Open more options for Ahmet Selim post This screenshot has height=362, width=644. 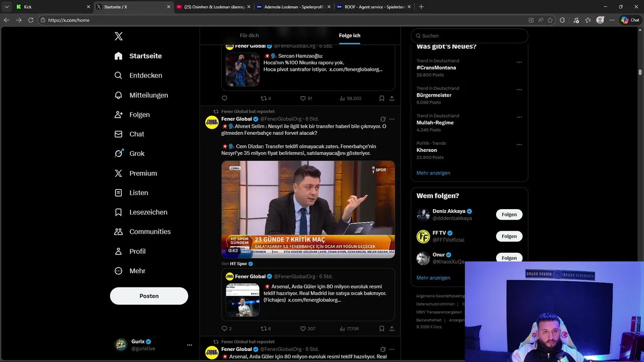tap(392, 119)
